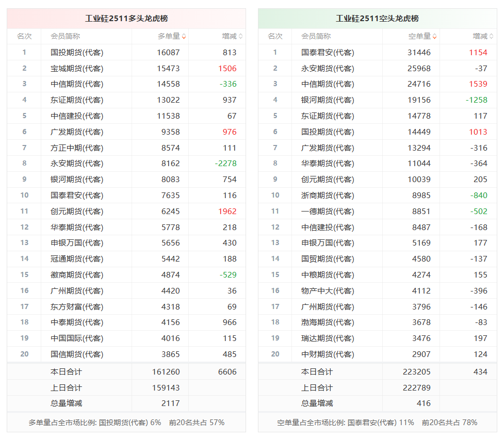Click short volume value 13294
The image size is (504, 438).
point(419,148)
